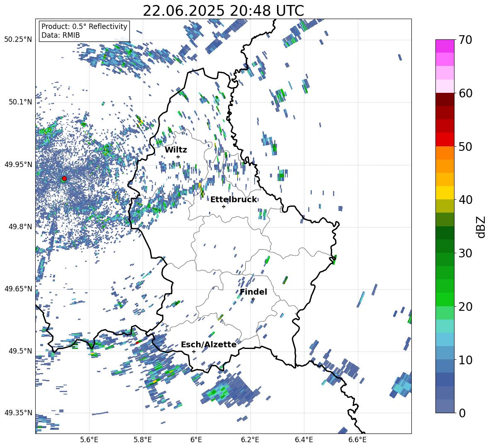491x448 pixels.
Task: Click the 6.2°E longitude label
Action: click(250, 440)
